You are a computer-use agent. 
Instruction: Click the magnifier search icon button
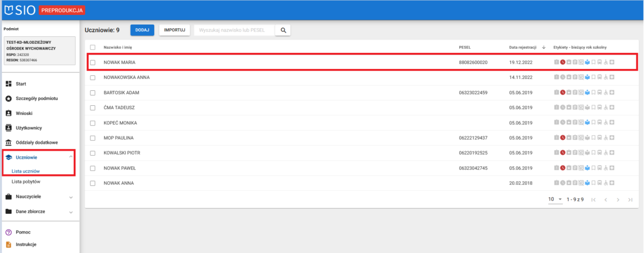coord(283,30)
